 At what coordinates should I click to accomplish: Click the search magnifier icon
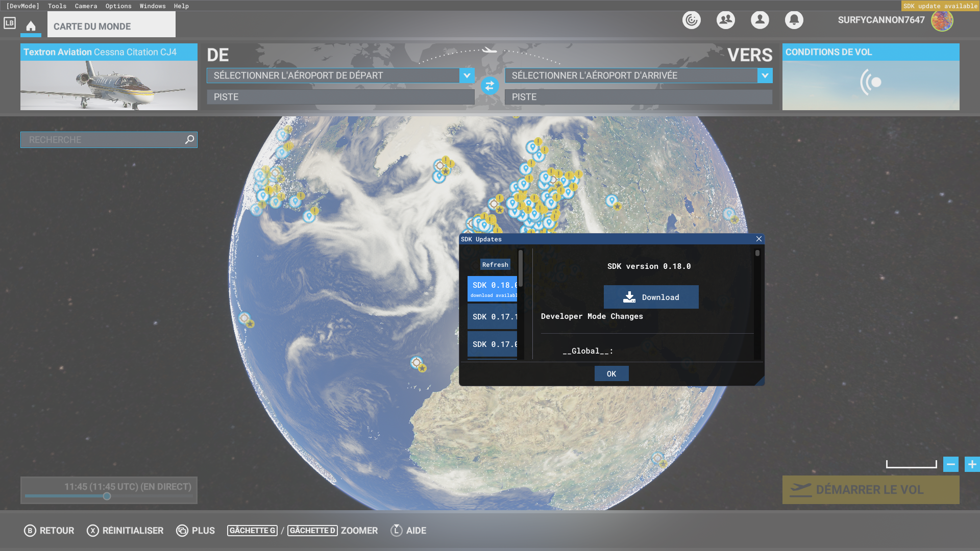coord(189,139)
